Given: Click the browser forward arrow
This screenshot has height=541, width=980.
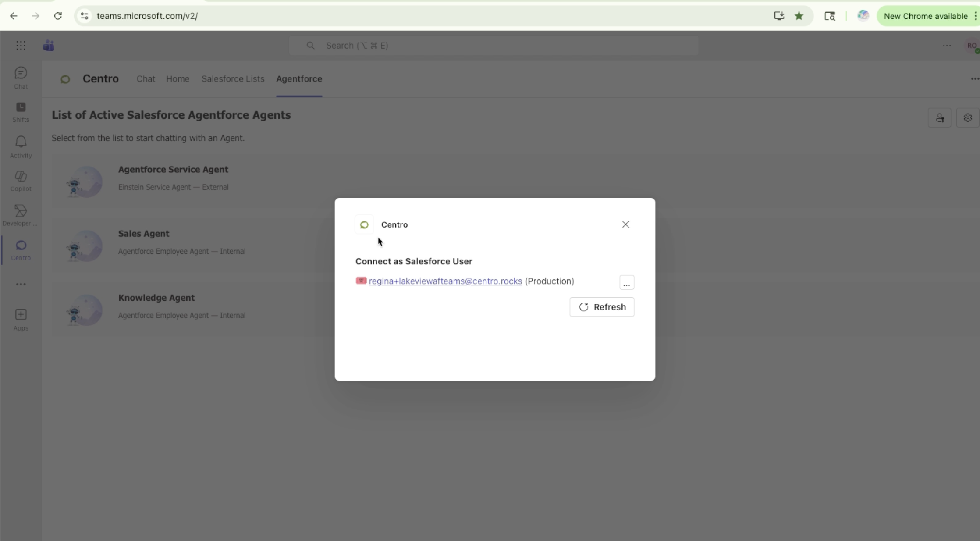Looking at the screenshot, I should [x=36, y=16].
